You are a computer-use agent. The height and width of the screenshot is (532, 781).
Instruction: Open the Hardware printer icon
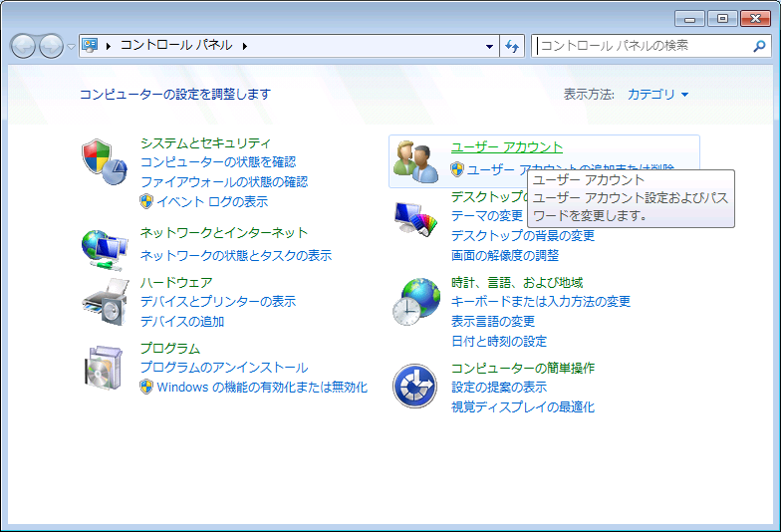tap(106, 302)
